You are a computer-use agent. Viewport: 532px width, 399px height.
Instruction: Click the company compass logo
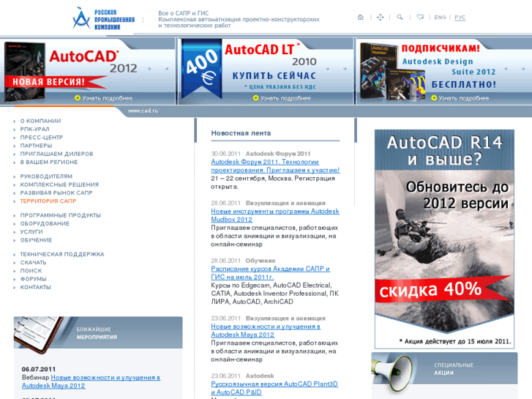(81, 18)
